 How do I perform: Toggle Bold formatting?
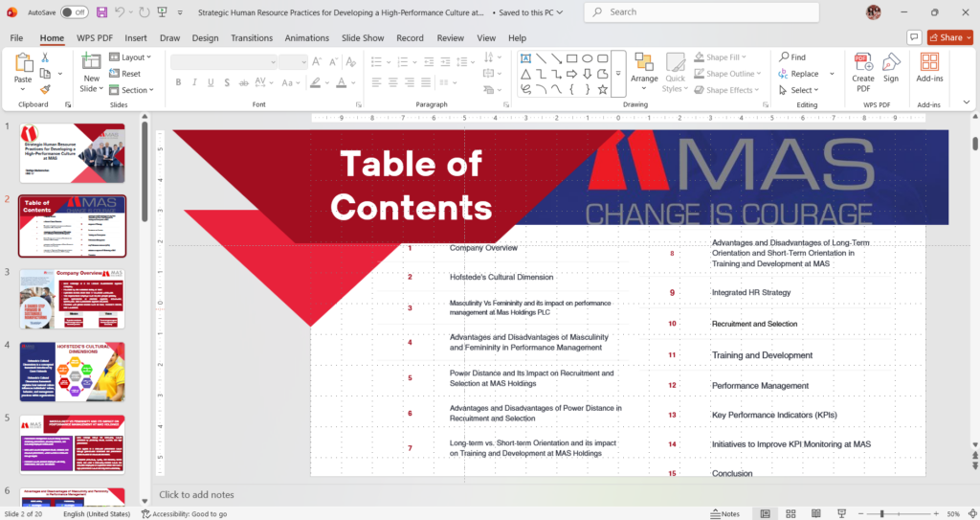pyautogui.click(x=178, y=82)
